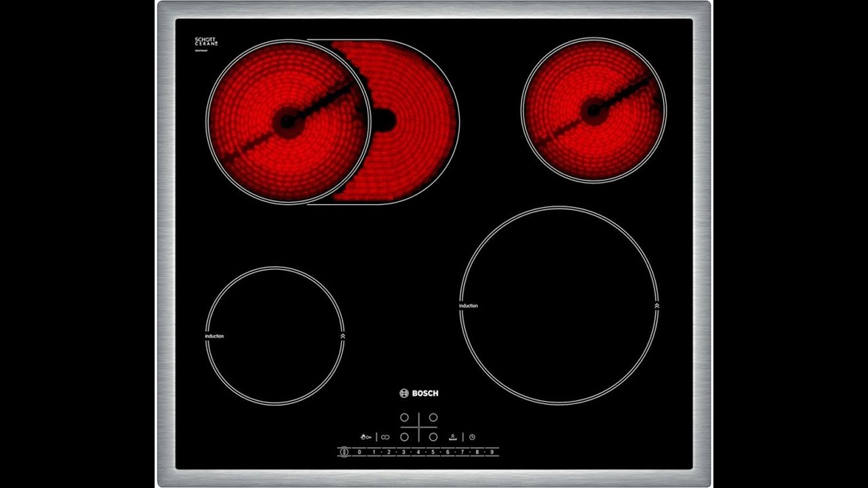This screenshot has width=868, height=488.
Task: Select the rear-left zone selector circle
Action: pos(404,418)
